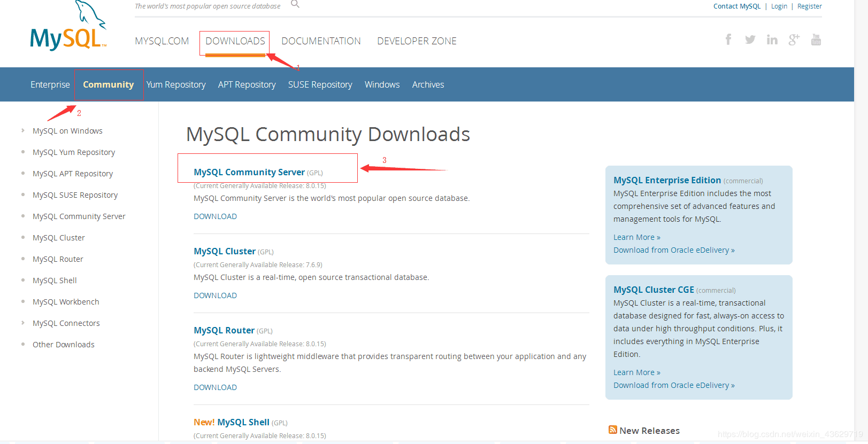
Task: Open the MySQL LinkedIn icon
Action: (x=772, y=40)
